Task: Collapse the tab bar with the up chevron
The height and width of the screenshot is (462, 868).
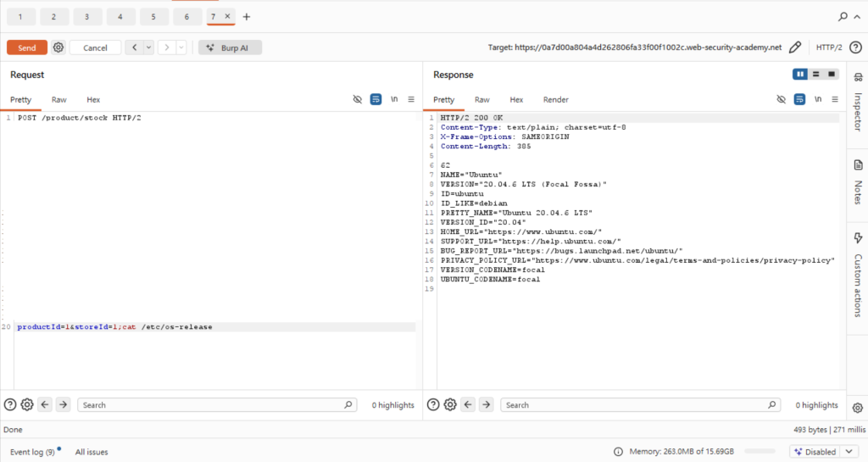Action: (857, 17)
